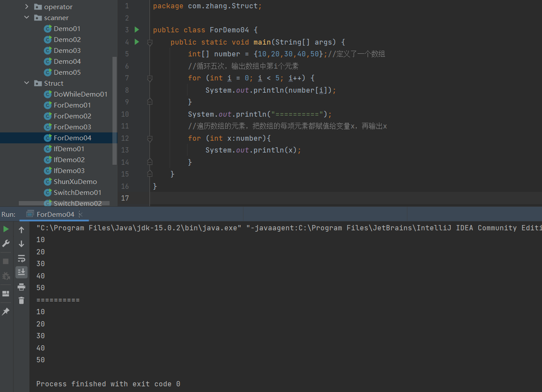Select ShunXuDemo in the project tree
Image resolution: width=542 pixels, height=392 pixels.
[x=75, y=182]
